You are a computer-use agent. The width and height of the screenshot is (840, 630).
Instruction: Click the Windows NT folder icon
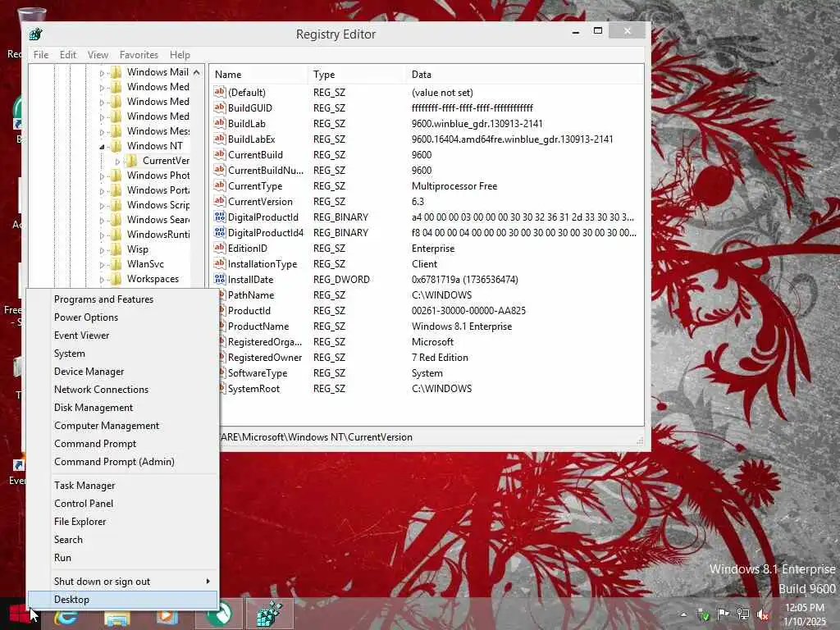116,146
